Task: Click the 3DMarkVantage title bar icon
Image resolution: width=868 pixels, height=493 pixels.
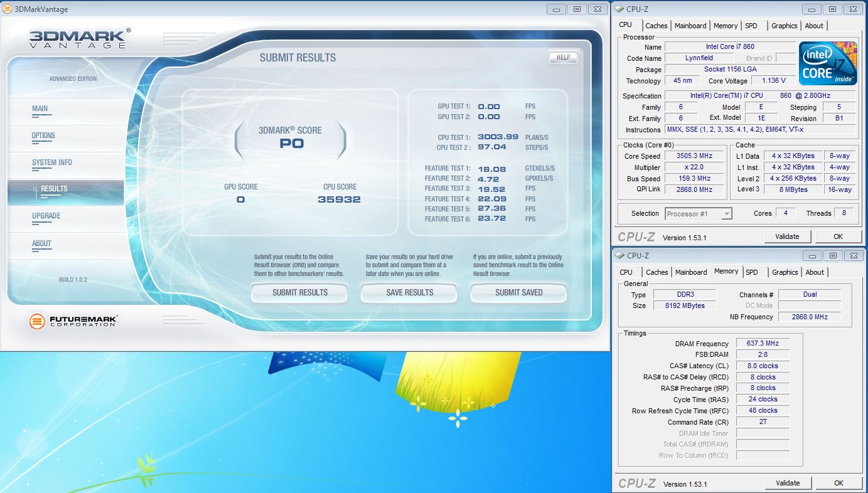Action: [x=8, y=9]
